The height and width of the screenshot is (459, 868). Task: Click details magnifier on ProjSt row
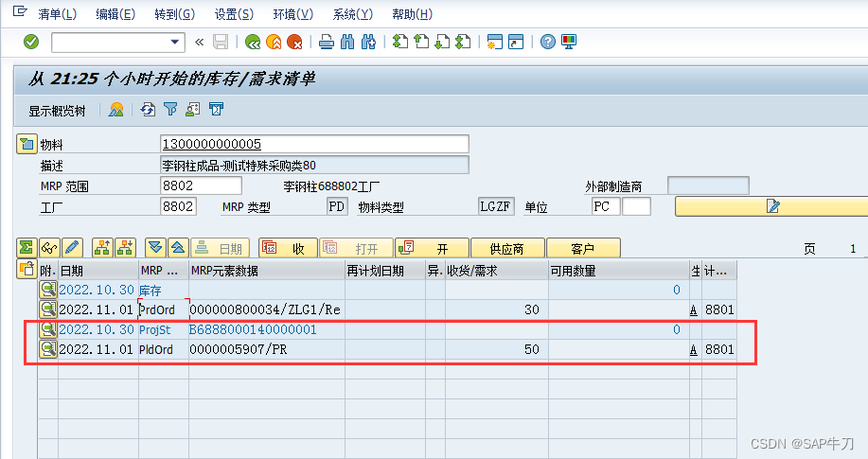48,329
